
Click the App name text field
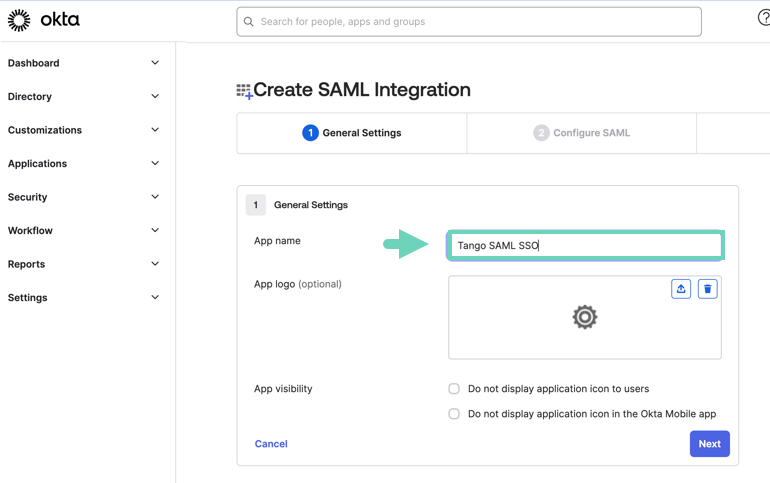click(x=585, y=245)
